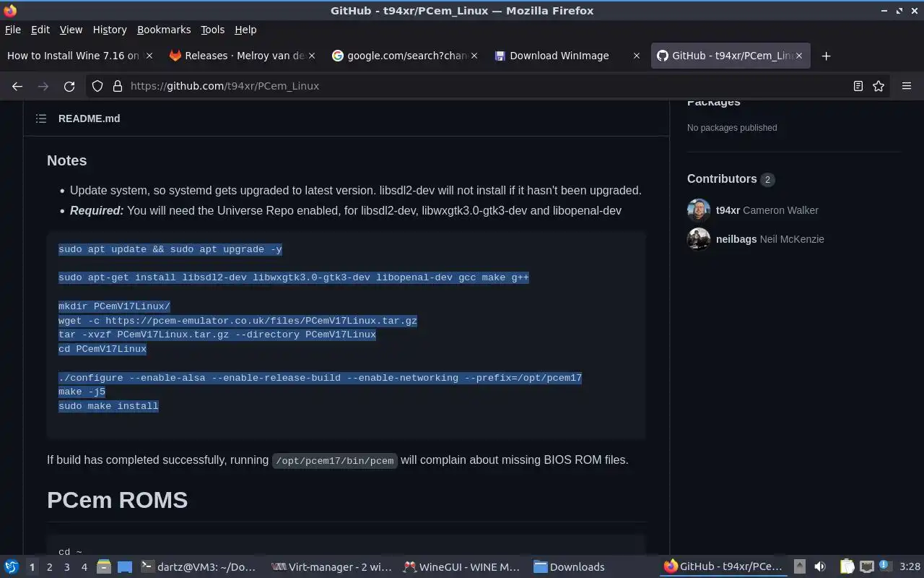The width and height of the screenshot is (924, 578).
Task: Open README.md table of contents icon
Action: coord(41,118)
